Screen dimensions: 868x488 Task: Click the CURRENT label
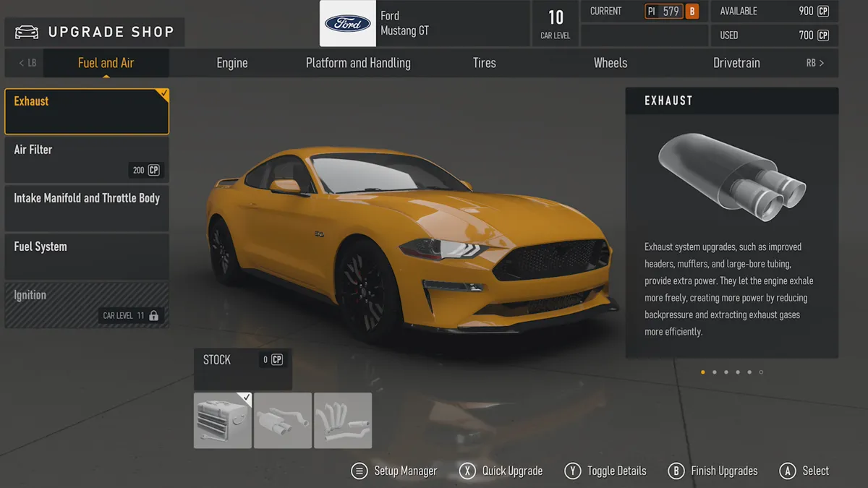[605, 12]
